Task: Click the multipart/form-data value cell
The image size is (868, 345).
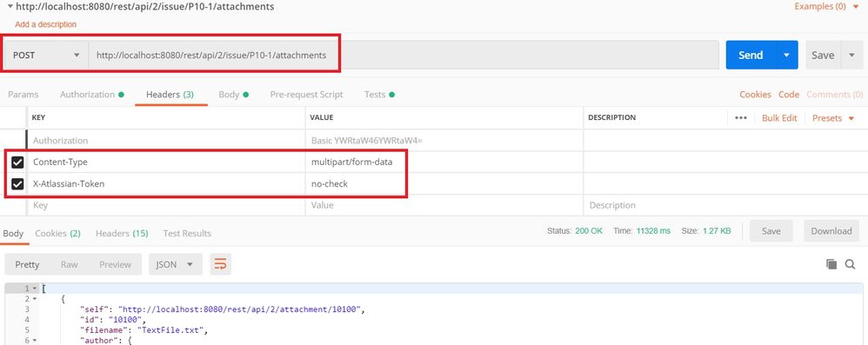Action: click(x=444, y=162)
